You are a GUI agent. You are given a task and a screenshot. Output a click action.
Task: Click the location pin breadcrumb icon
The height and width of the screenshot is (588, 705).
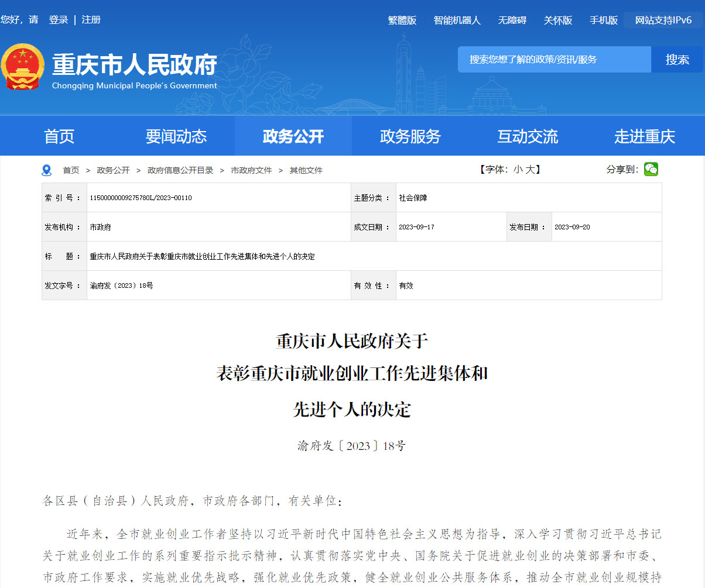(x=47, y=170)
